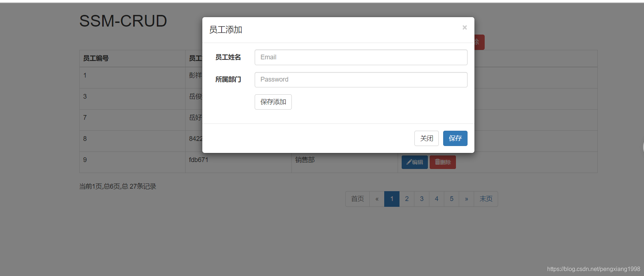Click the 所属部门 Password input field
The image size is (644, 276).
point(361,80)
